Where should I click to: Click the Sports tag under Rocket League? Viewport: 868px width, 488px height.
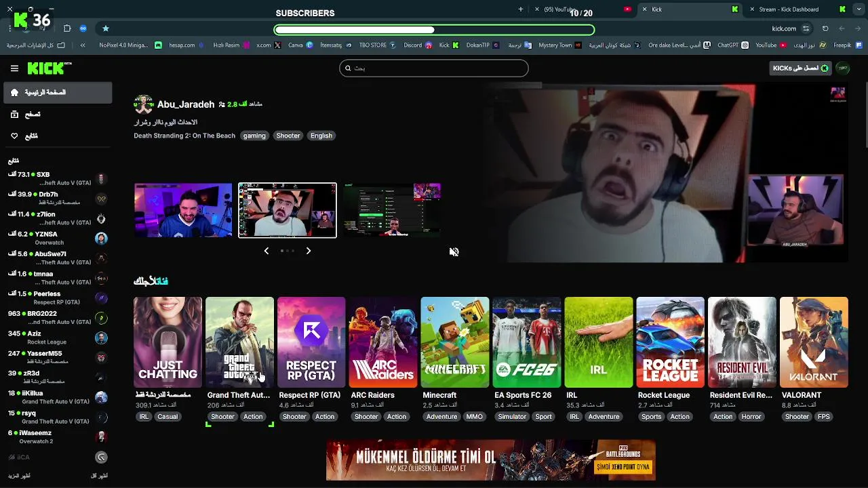[x=651, y=417]
